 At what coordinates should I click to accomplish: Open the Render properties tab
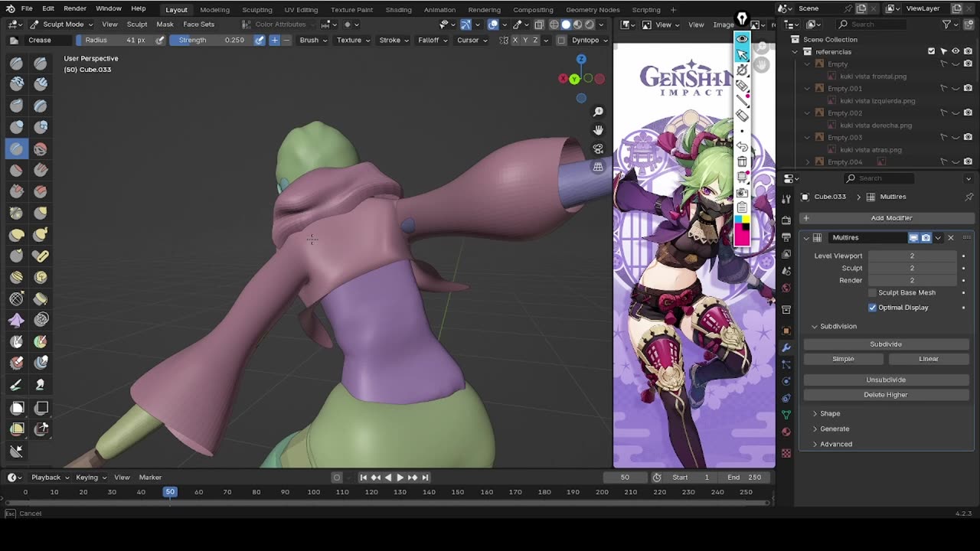786,220
